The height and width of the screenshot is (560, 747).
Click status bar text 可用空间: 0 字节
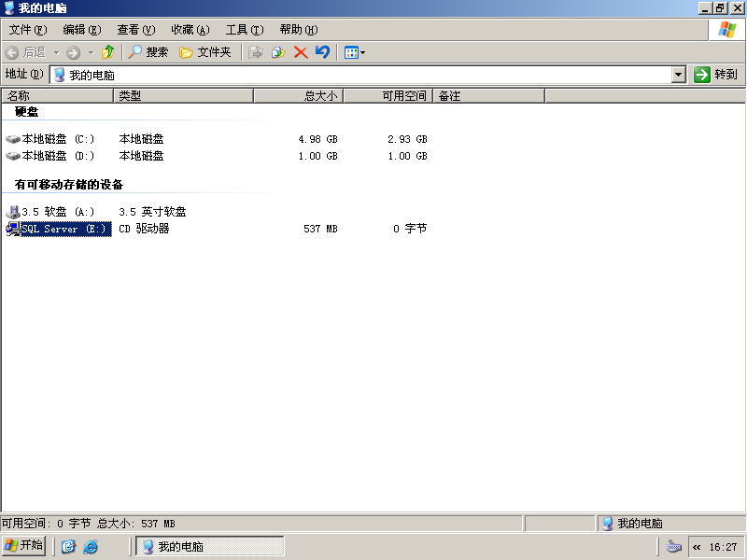pos(46,524)
